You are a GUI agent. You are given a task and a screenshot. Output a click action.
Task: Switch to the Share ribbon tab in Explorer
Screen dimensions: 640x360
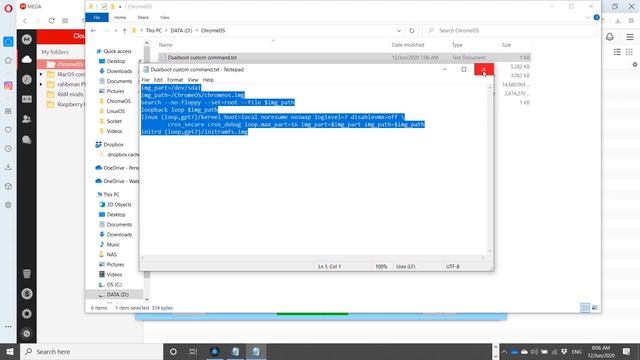pyautogui.click(x=143, y=18)
